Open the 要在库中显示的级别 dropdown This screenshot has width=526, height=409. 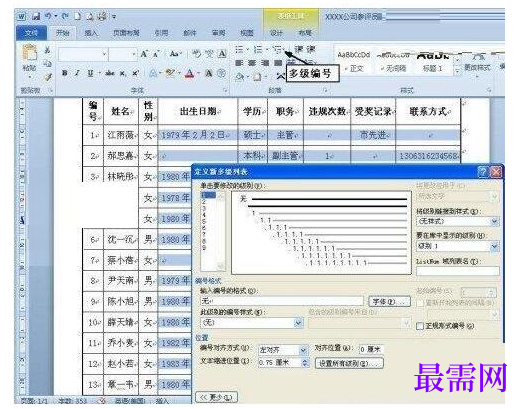tap(458, 246)
